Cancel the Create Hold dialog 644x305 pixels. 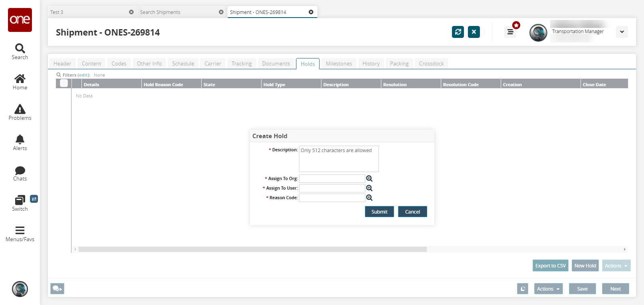412,212
